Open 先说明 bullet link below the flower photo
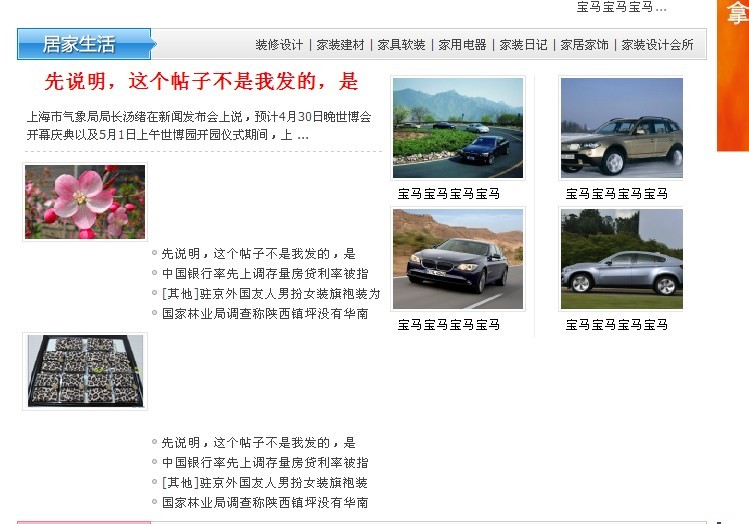Screen dimensions: 749x524 [258, 254]
